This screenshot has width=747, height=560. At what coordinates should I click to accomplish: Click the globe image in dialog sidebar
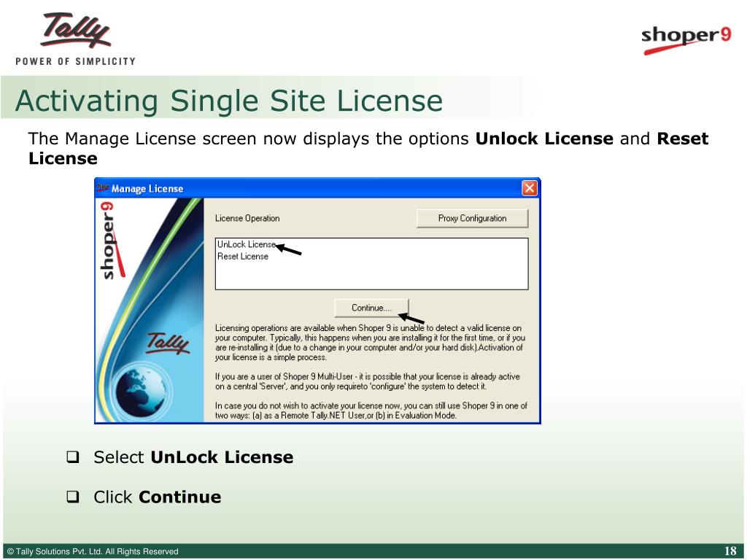click(x=141, y=393)
